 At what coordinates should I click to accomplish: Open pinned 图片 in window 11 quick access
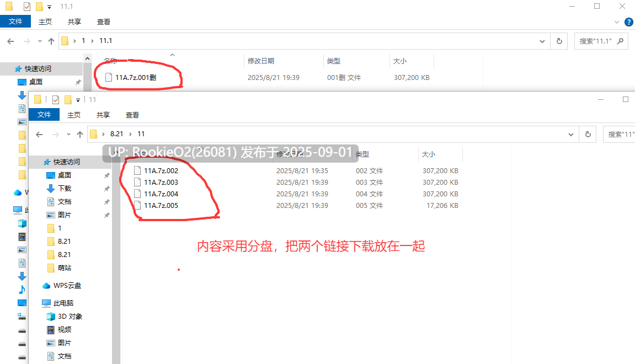coord(65,215)
